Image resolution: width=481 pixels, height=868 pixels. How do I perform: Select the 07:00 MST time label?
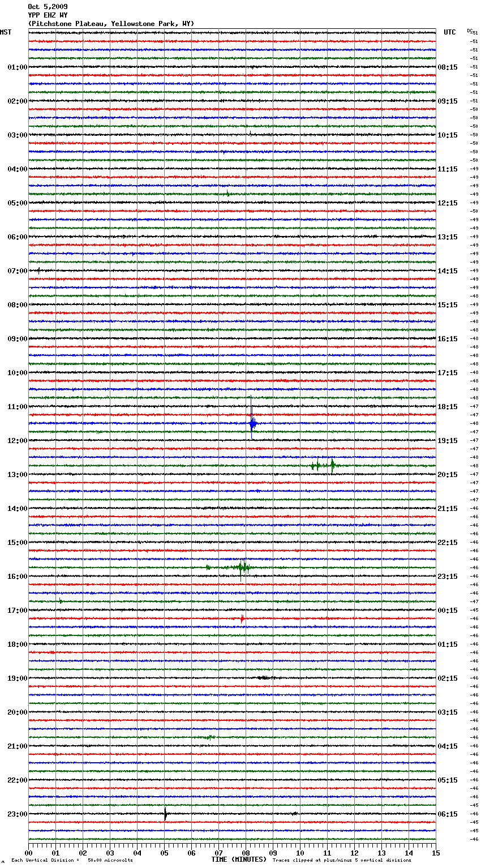pyautogui.click(x=17, y=271)
